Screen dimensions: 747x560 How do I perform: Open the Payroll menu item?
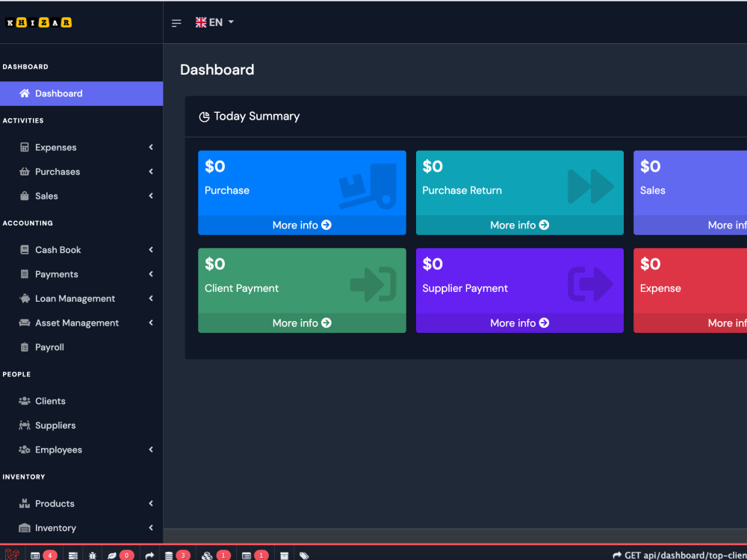(81, 347)
